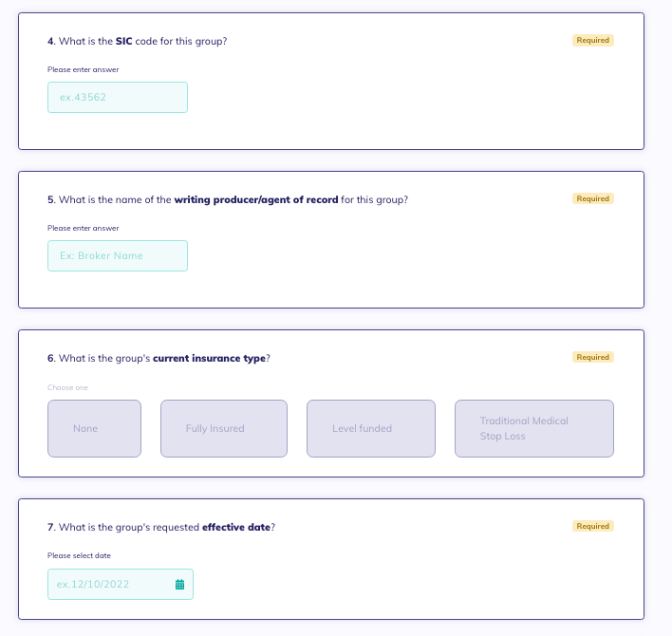
Task: Open the calendar date picker icon
Action: [x=179, y=584]
